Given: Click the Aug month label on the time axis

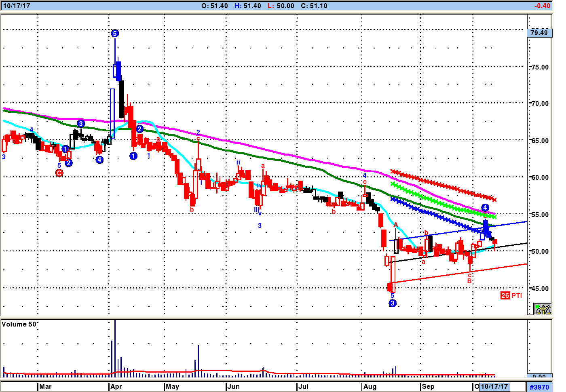Looking at the screenshot, I should [370, 387].
